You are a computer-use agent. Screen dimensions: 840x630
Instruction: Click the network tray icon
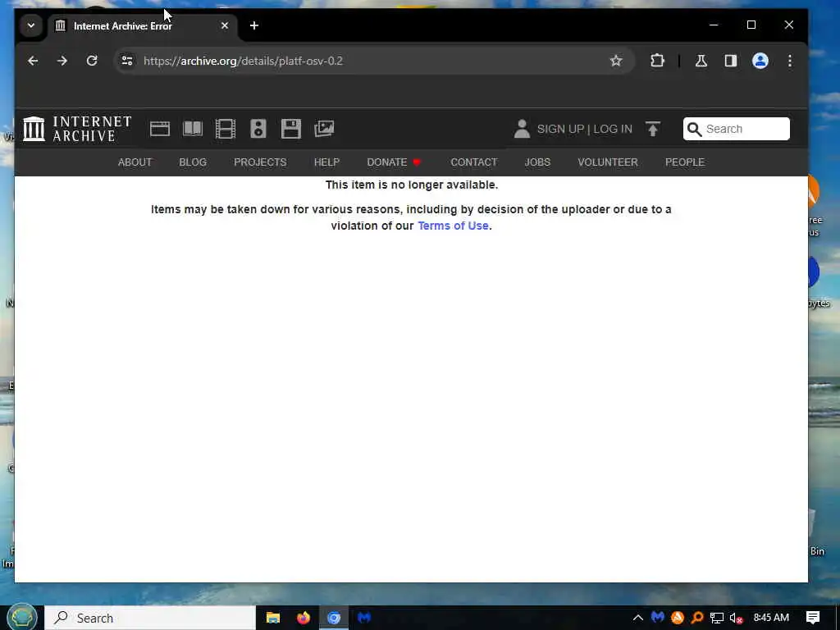tap(717, 619)
